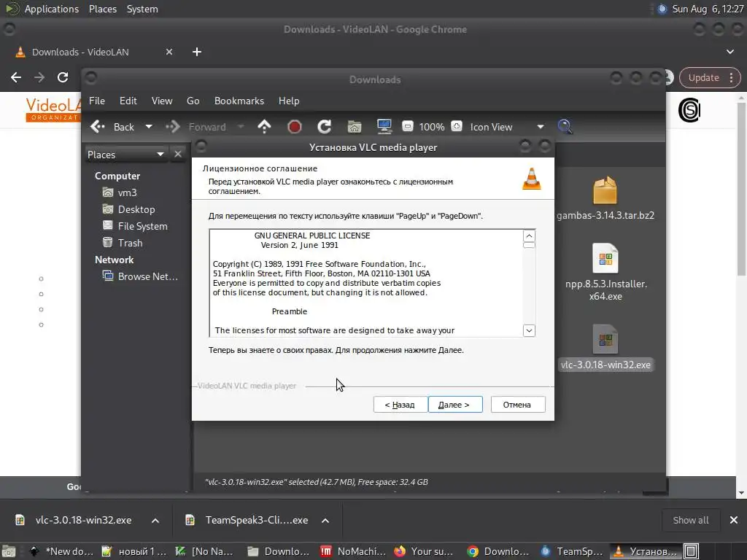Expand the Forward history dropdown arrow

click(241, 127)
